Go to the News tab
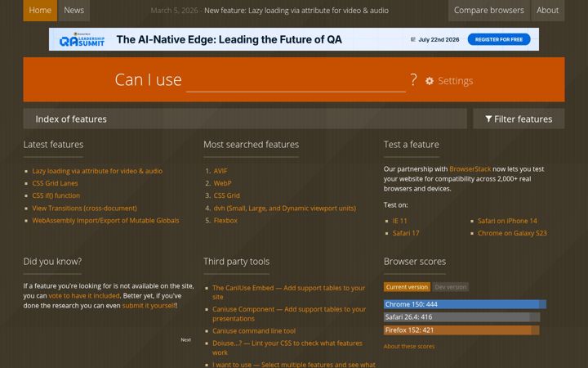Viewport: 588px width, 368px height. (73, 10)
